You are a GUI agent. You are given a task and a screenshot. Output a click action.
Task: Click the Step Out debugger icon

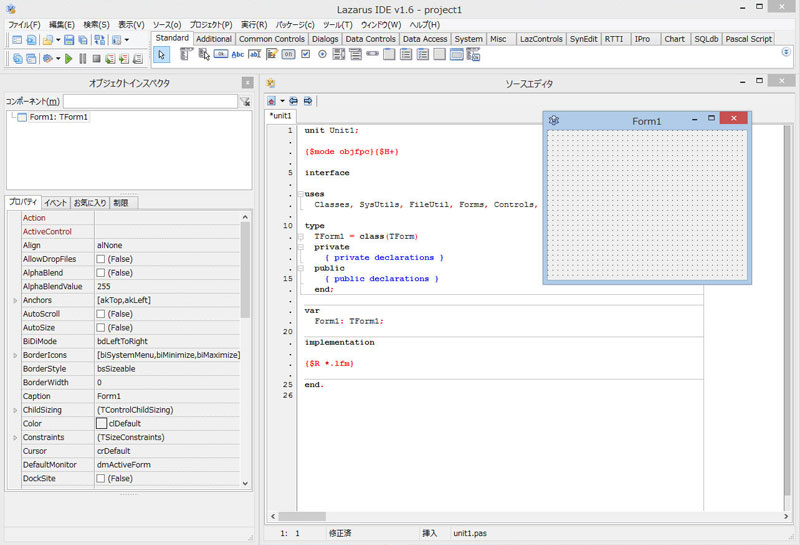(x=138, y=59)
